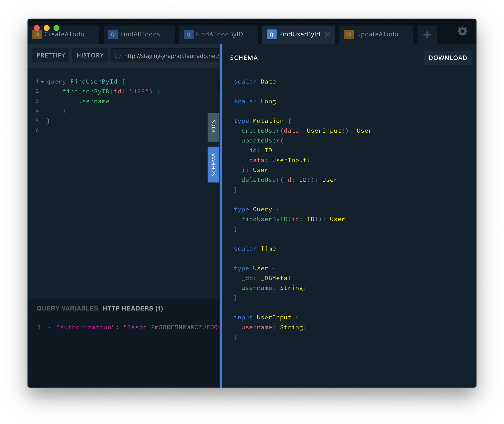Image resolution: width=504 pixels, height=424 pixels.
Task: Click the SCHEMA panel heading
Action: tap(244, 58)
